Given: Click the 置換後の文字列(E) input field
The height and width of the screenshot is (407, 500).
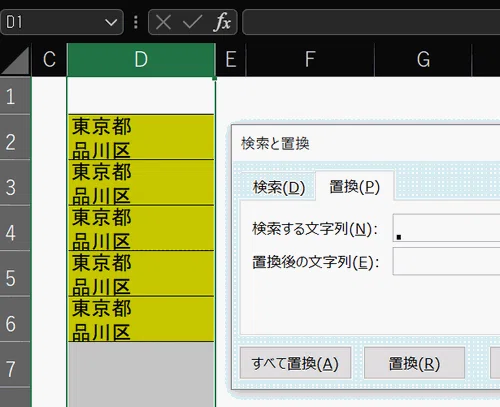Looking at the screenshot, I should point(446,261).
